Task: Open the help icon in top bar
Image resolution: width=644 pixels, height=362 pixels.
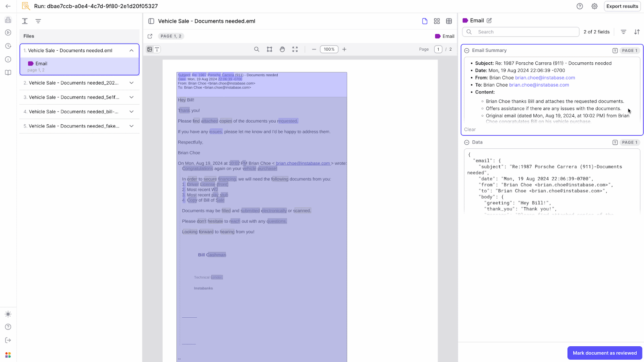Action: [580, 6]
